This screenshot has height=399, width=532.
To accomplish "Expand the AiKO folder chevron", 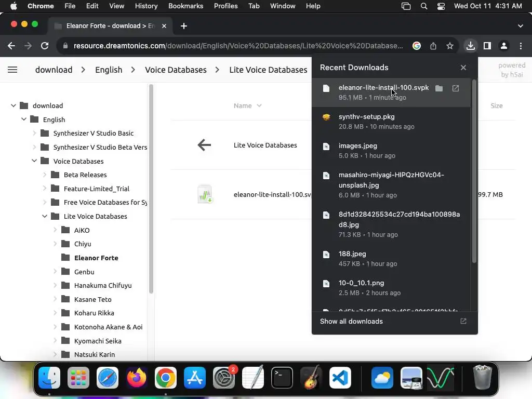I will (55, 230).
